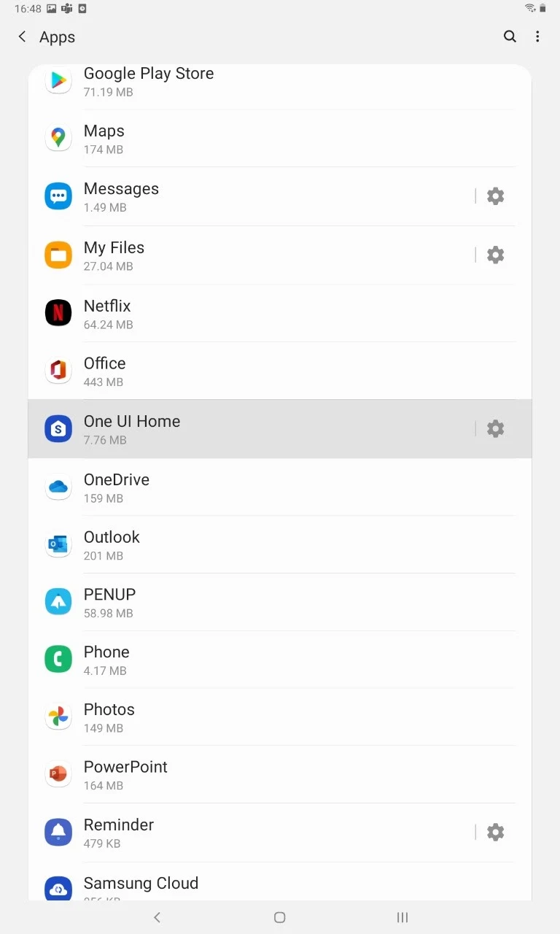The image size is (560, 934).
Task: Open Office app info
Action: tap(280, 371)
